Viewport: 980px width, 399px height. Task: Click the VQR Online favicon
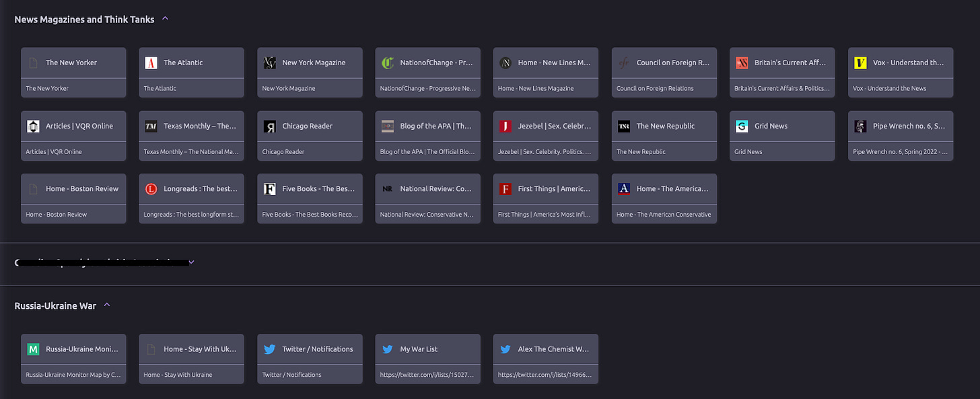click(33, 126)
